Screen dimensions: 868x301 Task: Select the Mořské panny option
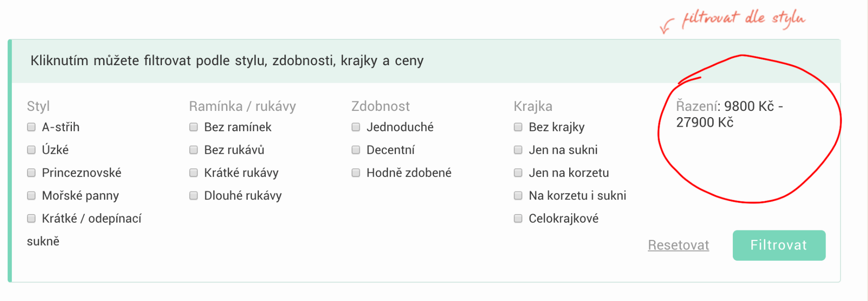point(31,196)
